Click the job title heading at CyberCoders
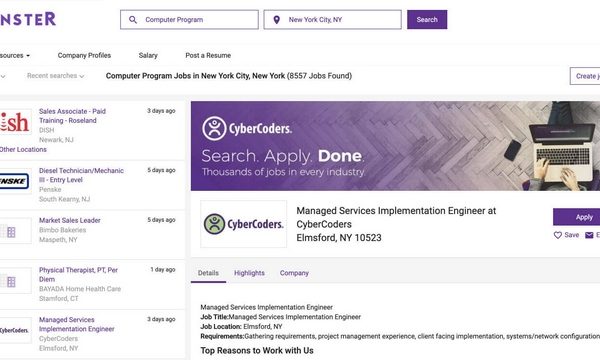Screen dimensions: 600x360 pyautogui.click(x=396, y=217)
